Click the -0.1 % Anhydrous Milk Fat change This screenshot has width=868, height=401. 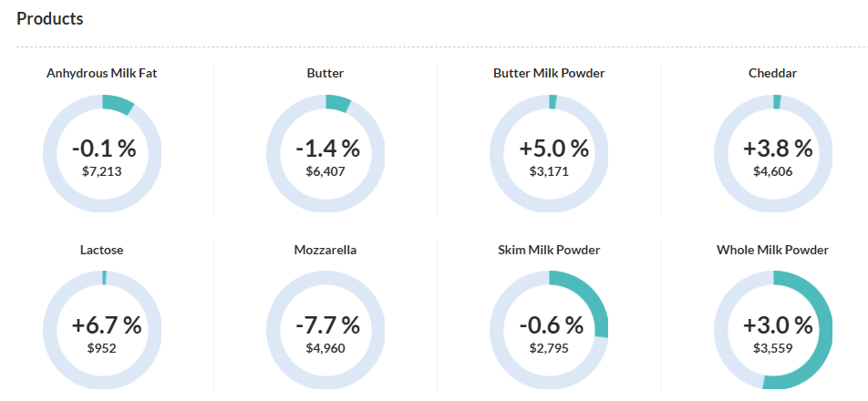click(x=102, y=149)
